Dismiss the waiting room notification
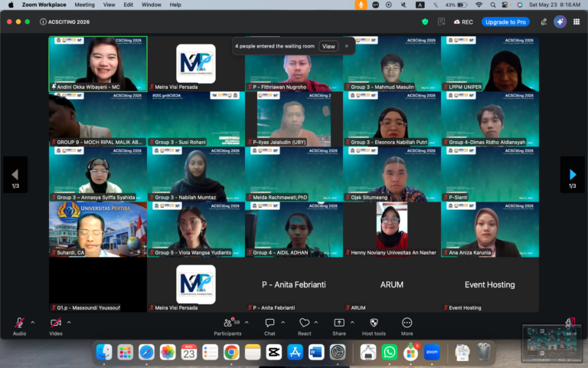 (347, 46)
